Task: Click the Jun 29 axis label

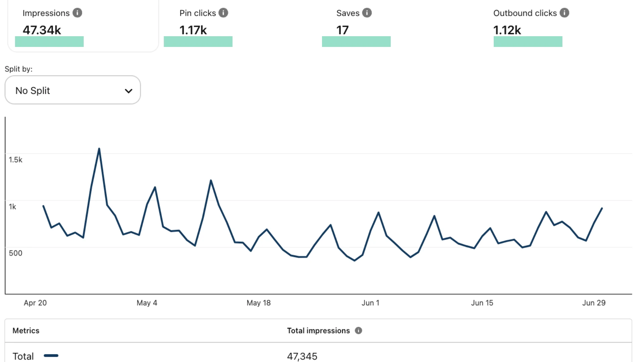Action: coord(594,303)
